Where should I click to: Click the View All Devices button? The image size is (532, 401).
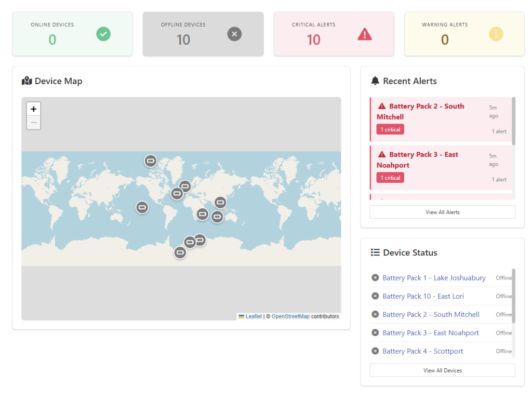[x=442, y=370]
